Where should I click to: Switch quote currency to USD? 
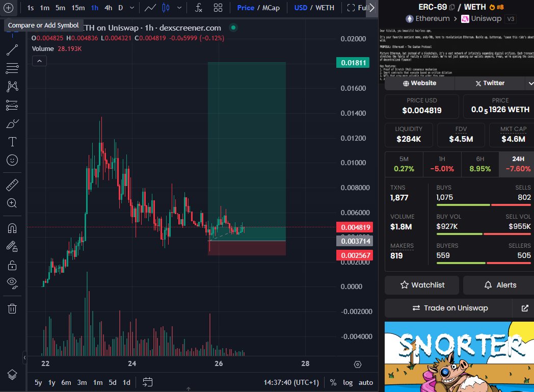tap(301, 8)
